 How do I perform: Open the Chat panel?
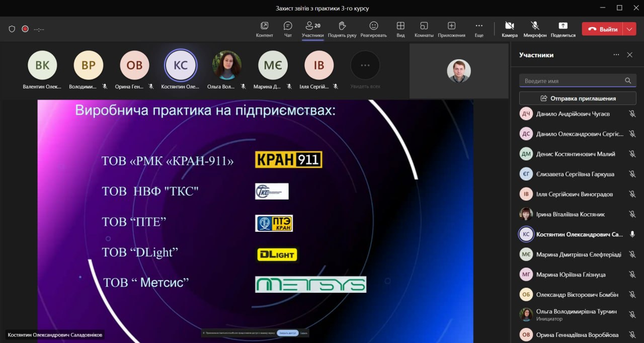click(x=288, y=29)
